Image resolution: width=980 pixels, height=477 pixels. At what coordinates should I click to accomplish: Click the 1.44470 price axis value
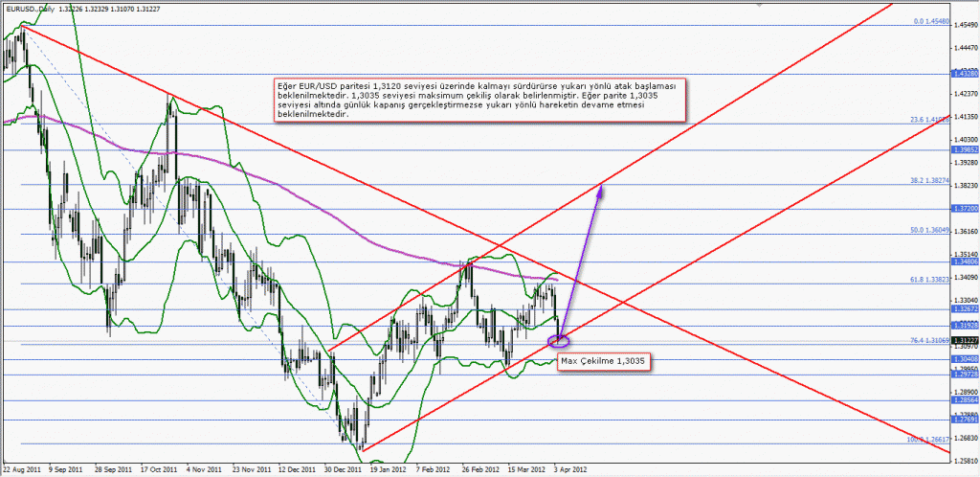click(967, 48)
